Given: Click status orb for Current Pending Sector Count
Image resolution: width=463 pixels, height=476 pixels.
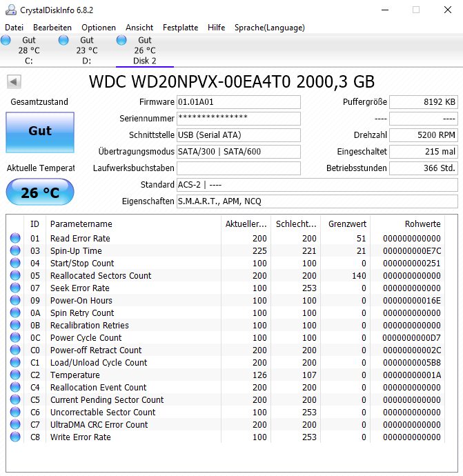Looking at the screenshot, I should 15,400.
